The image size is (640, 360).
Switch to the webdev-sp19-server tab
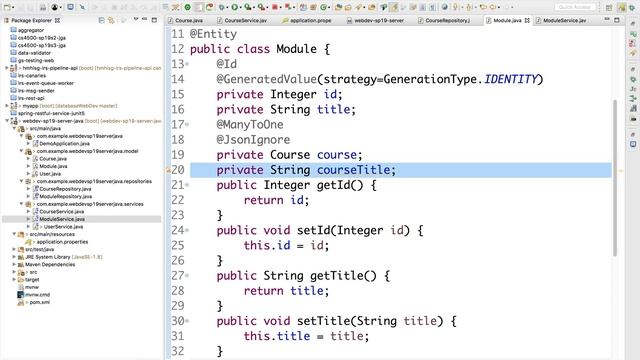(x=376, y=20)
